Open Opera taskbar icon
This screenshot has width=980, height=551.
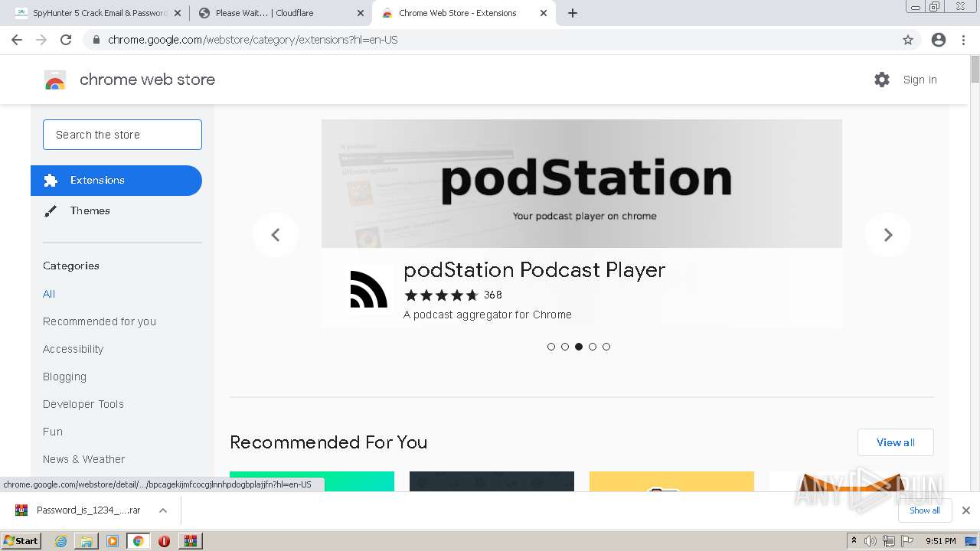click(164, 541)
